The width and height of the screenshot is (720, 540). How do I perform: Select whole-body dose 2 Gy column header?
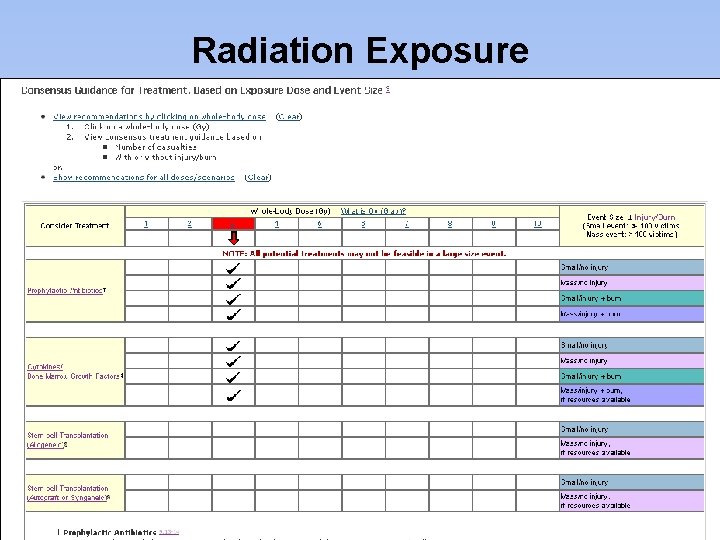(190, 224)
